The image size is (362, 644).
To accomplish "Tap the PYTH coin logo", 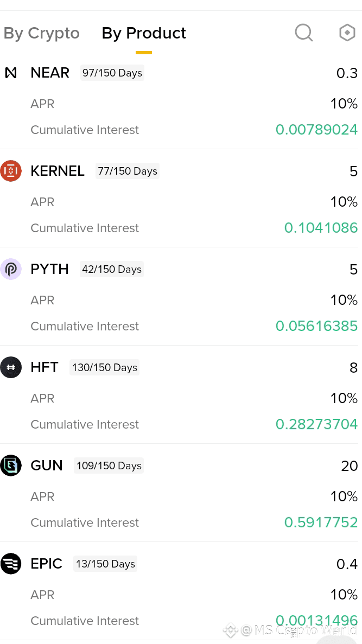I will coord(11,269).
